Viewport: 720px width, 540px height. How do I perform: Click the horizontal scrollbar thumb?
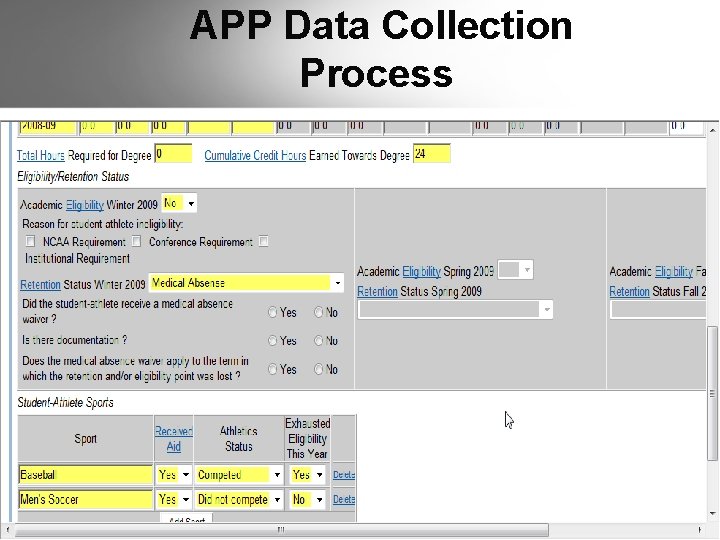click(282, 529)
